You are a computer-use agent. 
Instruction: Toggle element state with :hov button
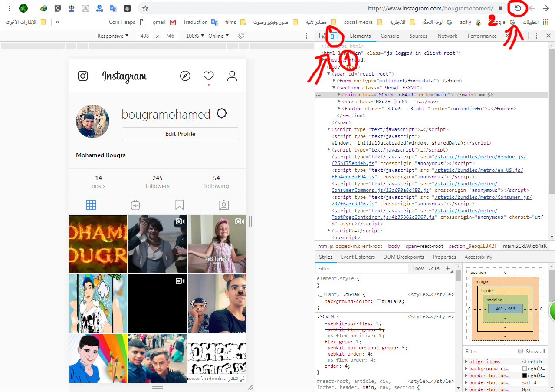pyautogui.click(x=418, y=268)
